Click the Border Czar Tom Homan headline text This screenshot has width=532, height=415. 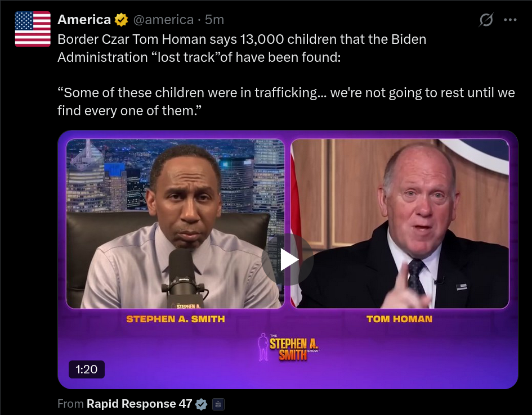coord(242,48)
